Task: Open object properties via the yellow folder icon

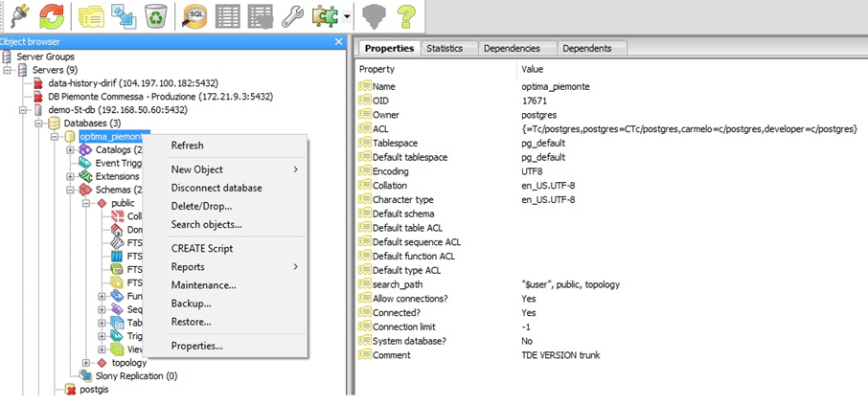Action: pos(91,15)
